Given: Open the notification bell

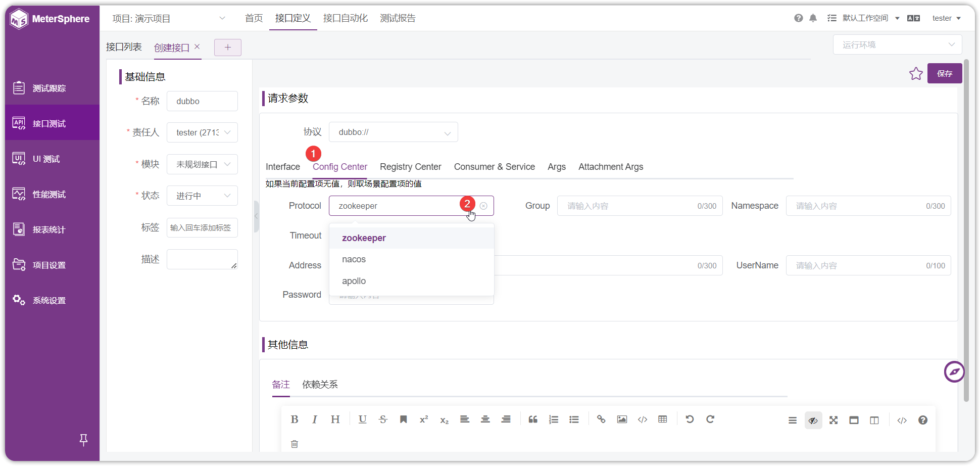Looking at the screenshot, I should (813, 18).
